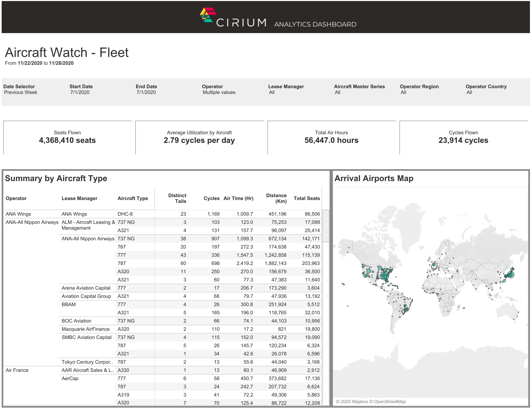Select the AAR Aircraft Sales & L.. cell

pyautogui.click(x=88, y=370)
